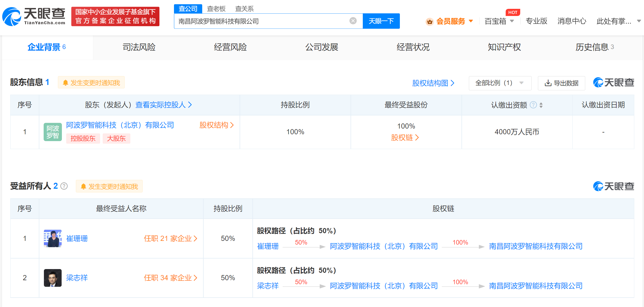Click the crown icon beside 会员服务
This screenshot has width=644, height=307.
click(x=430, y=21)
